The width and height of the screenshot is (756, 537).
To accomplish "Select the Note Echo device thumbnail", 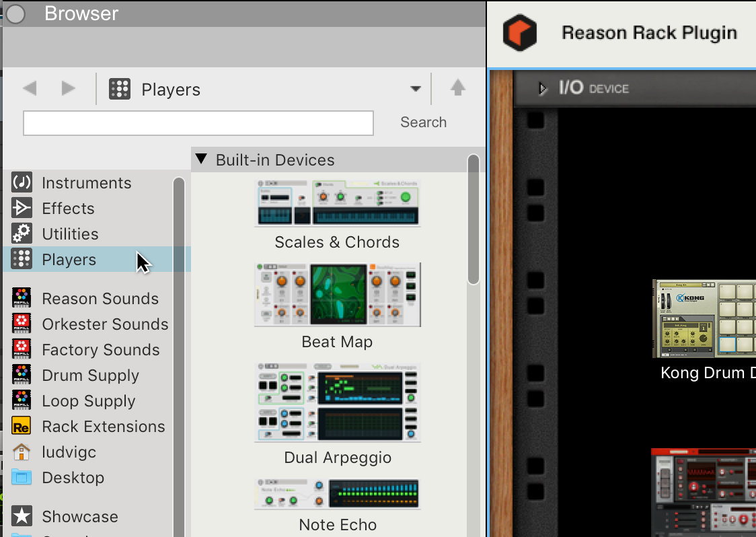I will click(338, 493).
